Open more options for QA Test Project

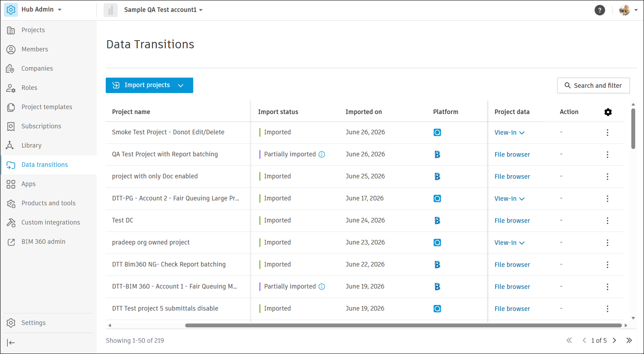click(607, 155)
